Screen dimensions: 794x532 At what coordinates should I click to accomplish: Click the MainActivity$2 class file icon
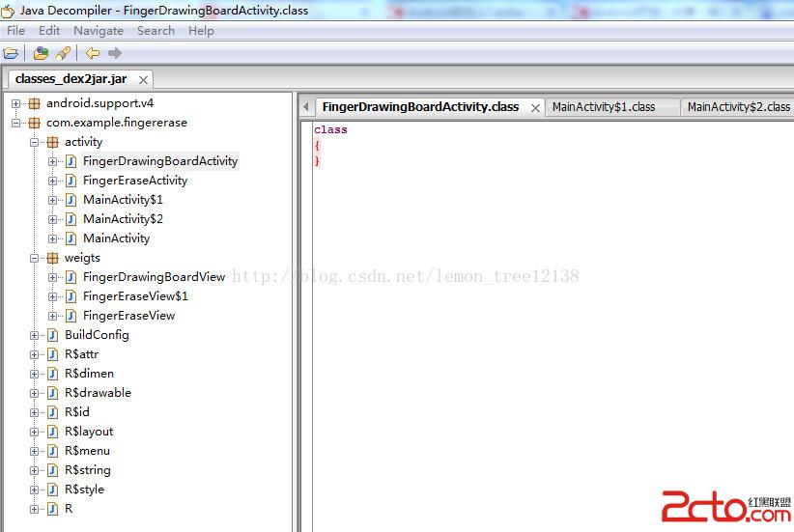click(71, 219)
